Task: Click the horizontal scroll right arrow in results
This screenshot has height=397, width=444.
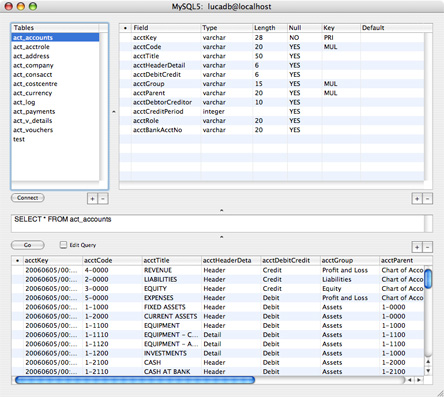Action: 419,380
